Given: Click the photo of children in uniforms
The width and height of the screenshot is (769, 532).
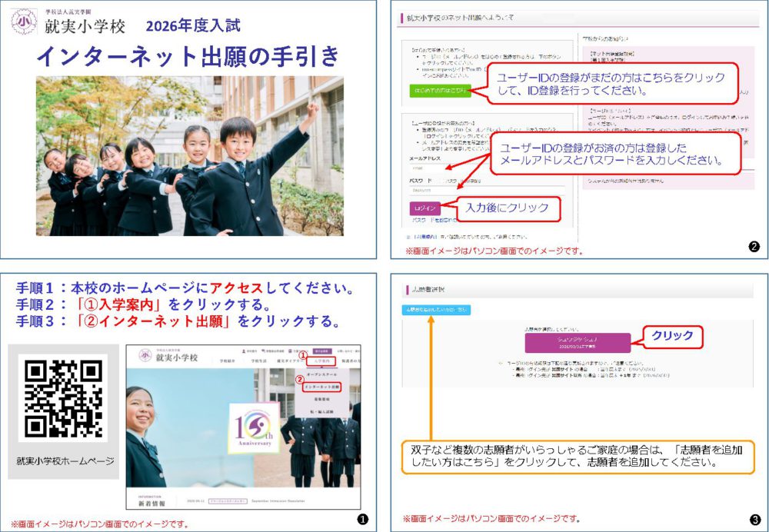Looking at the screenshot, I should click(x=189, y=156).
